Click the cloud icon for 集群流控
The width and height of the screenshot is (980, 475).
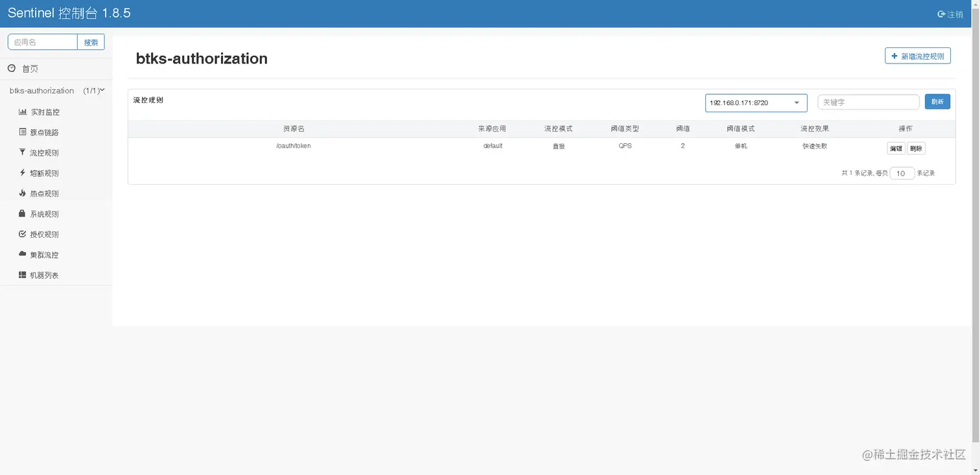pos(23,254)
